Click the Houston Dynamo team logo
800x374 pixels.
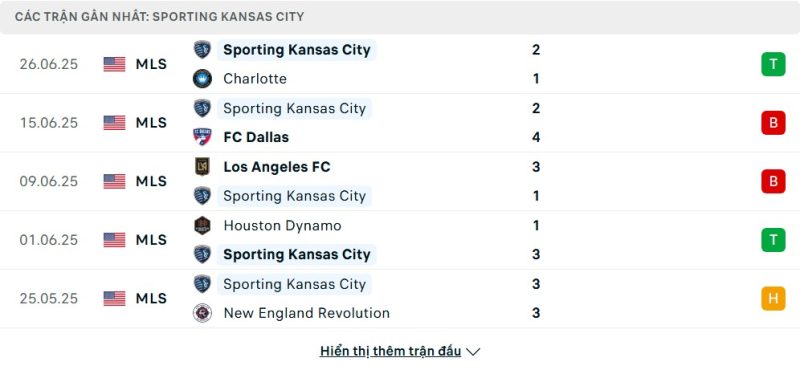[203, 226]
